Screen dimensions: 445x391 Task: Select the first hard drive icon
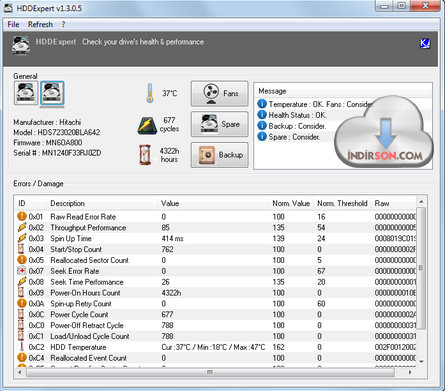pyautogui.click(x=26, y=93)
